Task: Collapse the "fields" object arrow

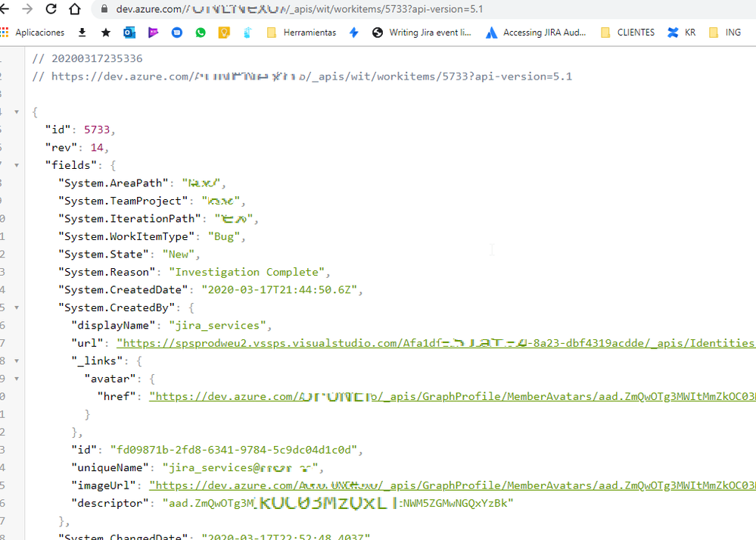Action: click(17, 166)
